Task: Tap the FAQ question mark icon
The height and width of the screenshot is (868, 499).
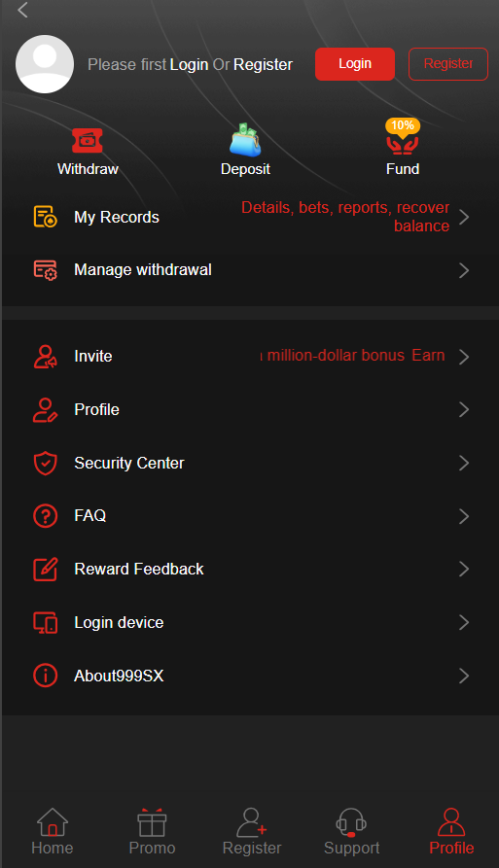Action: 45,516
